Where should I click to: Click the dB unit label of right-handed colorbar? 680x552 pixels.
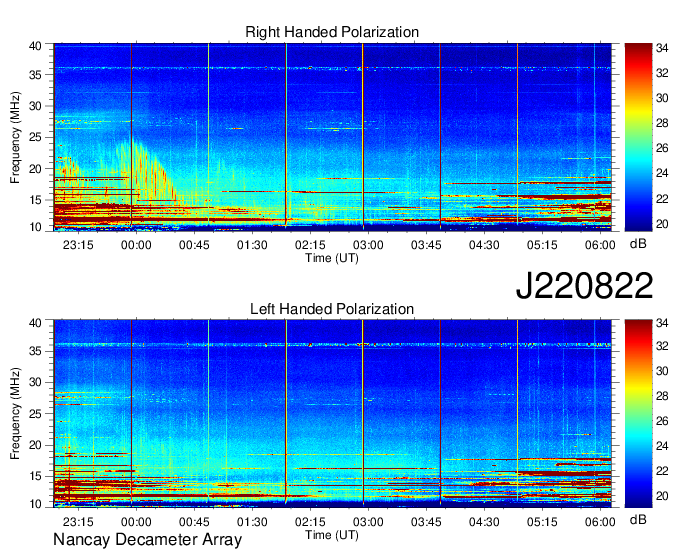tap(638, 244)
